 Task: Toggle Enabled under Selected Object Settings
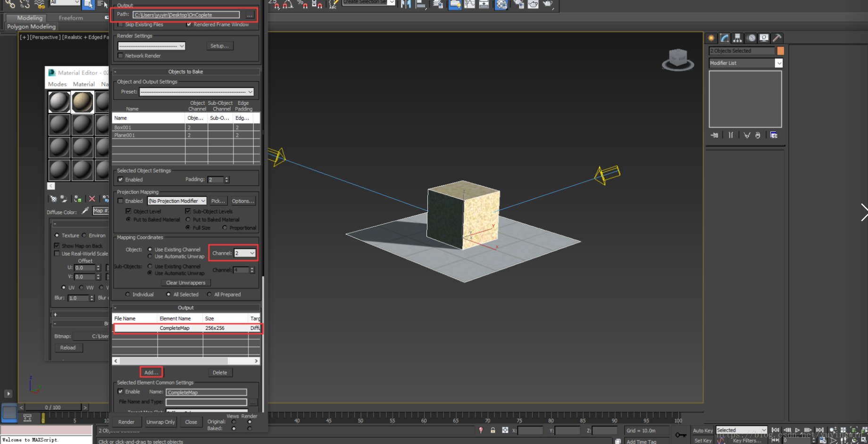point(121,179)
